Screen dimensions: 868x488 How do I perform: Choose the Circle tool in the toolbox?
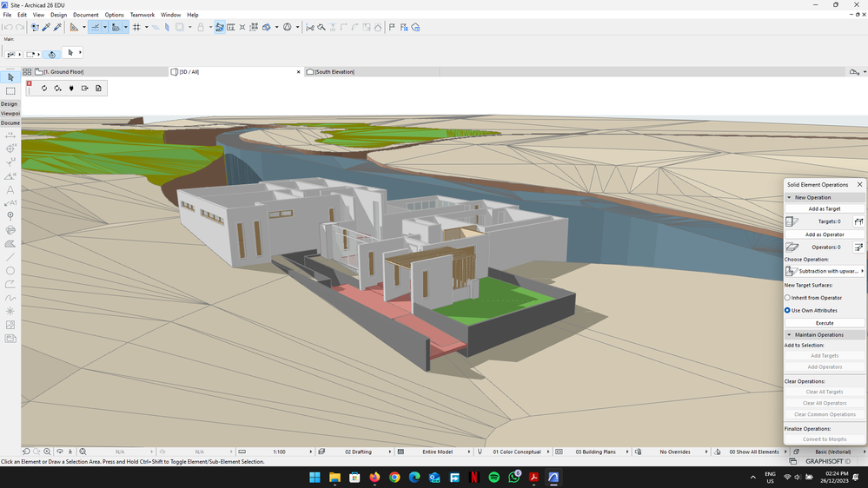click(10, 271)
